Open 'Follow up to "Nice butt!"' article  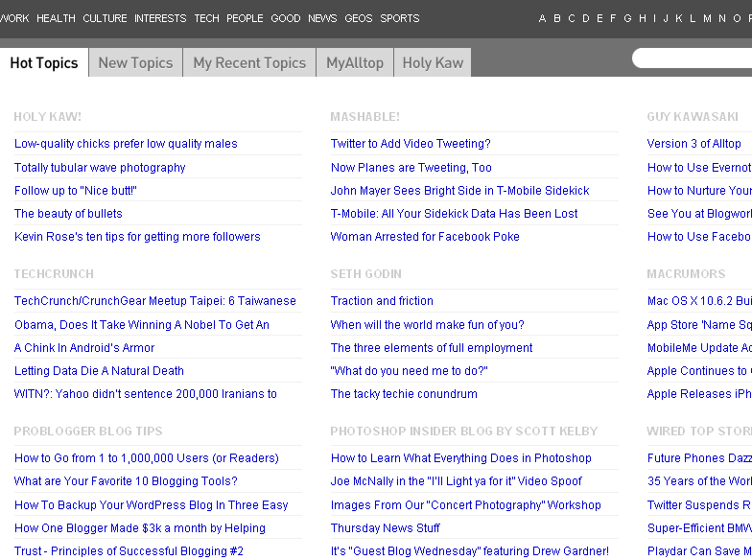pos(75,190)
